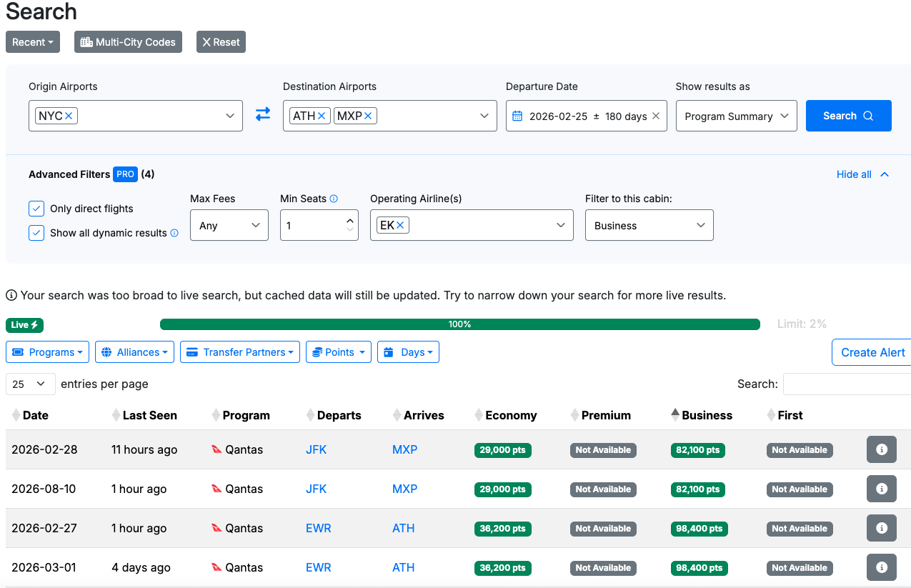911x588 pixels.
Task: Open the Transfer Partners filter menu
Action: tap(239, 352)
